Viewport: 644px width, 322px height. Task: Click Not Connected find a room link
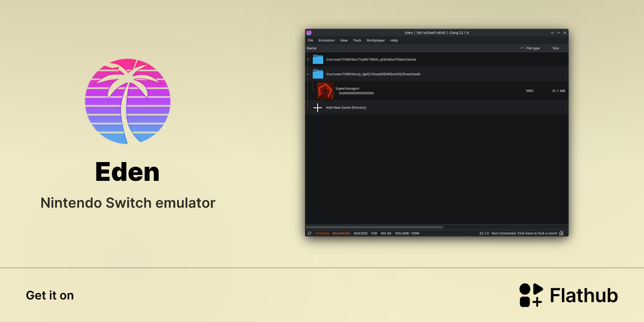pos(523,233)
